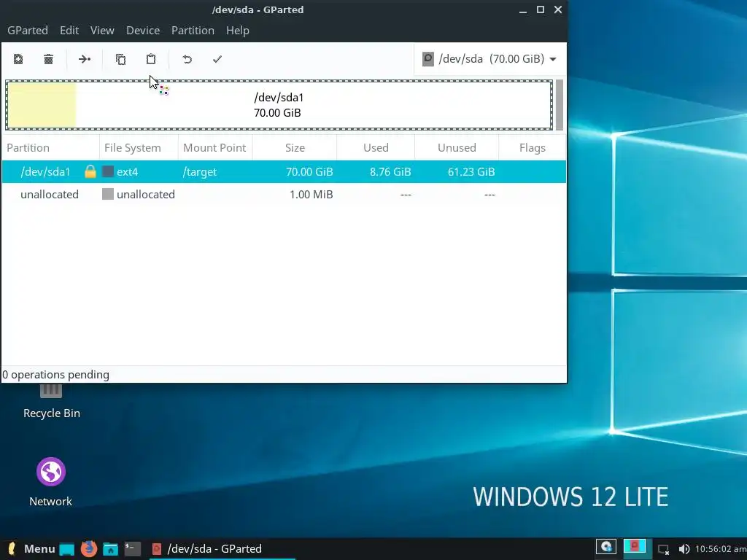Open the terminal taskbar icon

tap(133, 549)
